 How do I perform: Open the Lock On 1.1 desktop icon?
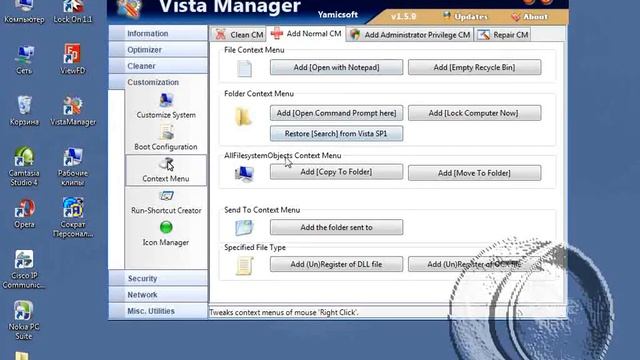[73, 11]
